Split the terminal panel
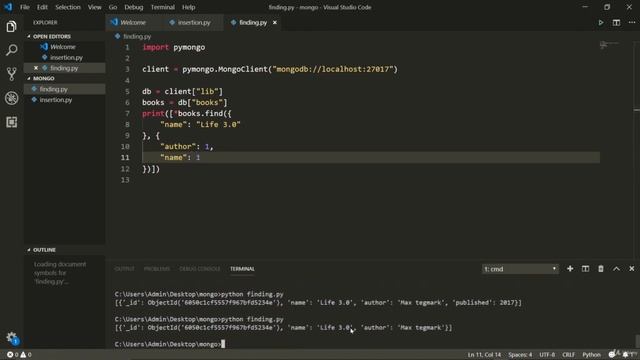The width and height of the screenshot is (640, 360). [585, 269]
